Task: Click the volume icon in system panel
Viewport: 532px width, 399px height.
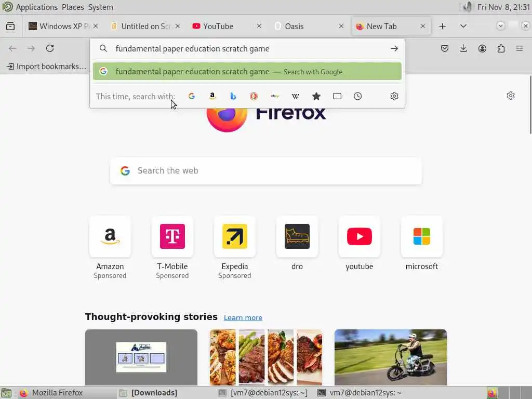Action: tap(468, 7)
